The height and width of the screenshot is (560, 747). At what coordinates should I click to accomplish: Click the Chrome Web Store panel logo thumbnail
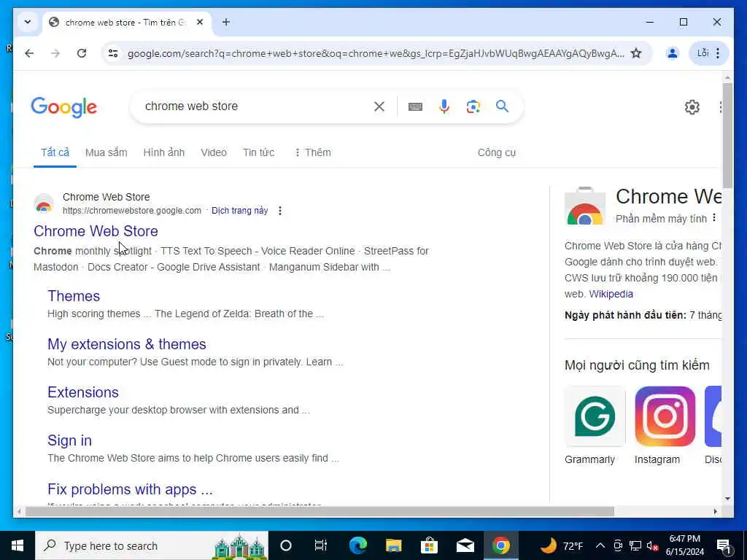pos(585,206)
